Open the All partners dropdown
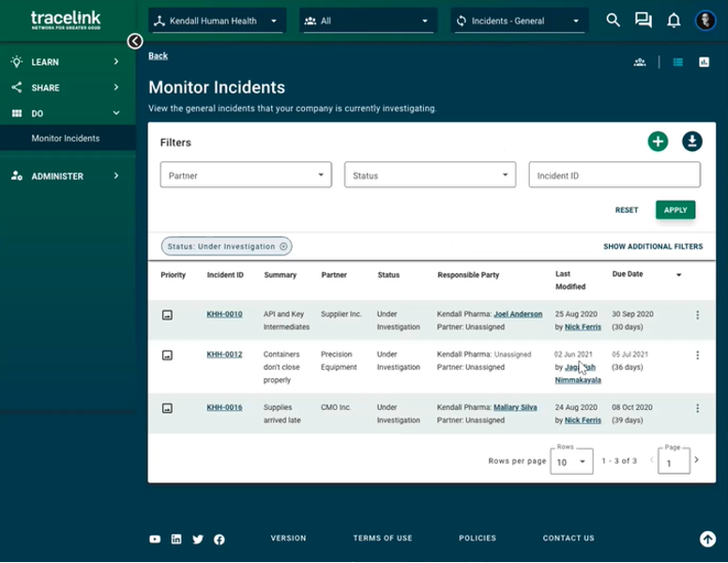The image size is (728, 563). click(x=368, y=21)
